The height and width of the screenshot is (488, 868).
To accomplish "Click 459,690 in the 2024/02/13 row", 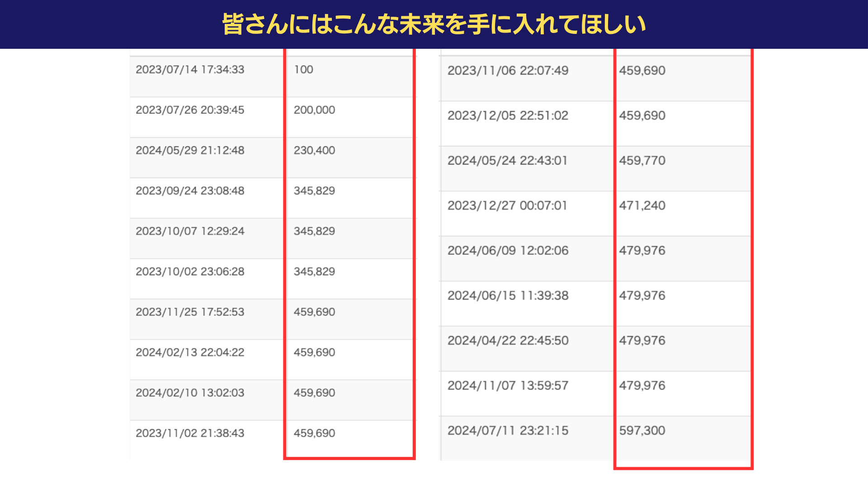I will click(x=315, y=352).
